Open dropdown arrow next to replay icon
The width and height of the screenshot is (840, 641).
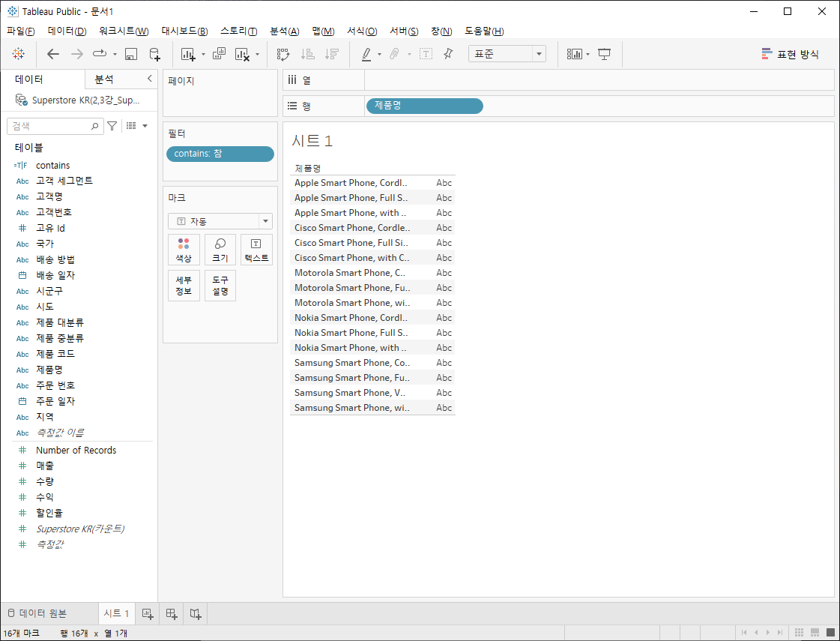(115, 54)
